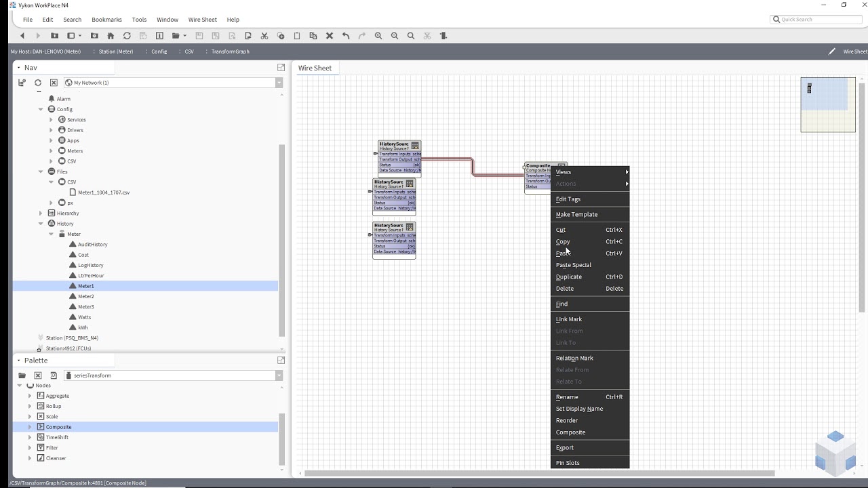The height and width of the screenshot is (488, 868).
Task: Expand the Aggregate palette node
Action: (x=30, y=396)
